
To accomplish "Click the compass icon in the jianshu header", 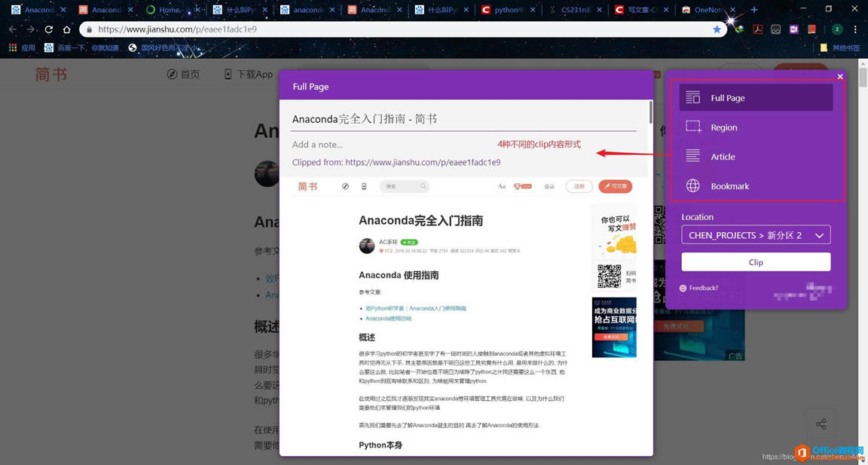I will [x=345, y=185].
